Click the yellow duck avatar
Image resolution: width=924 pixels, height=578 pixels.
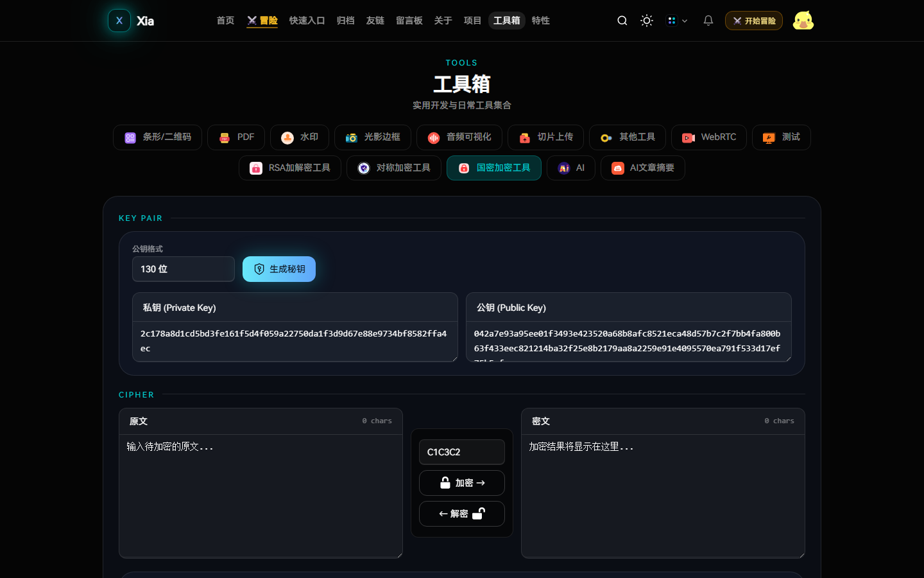[803, 21]
